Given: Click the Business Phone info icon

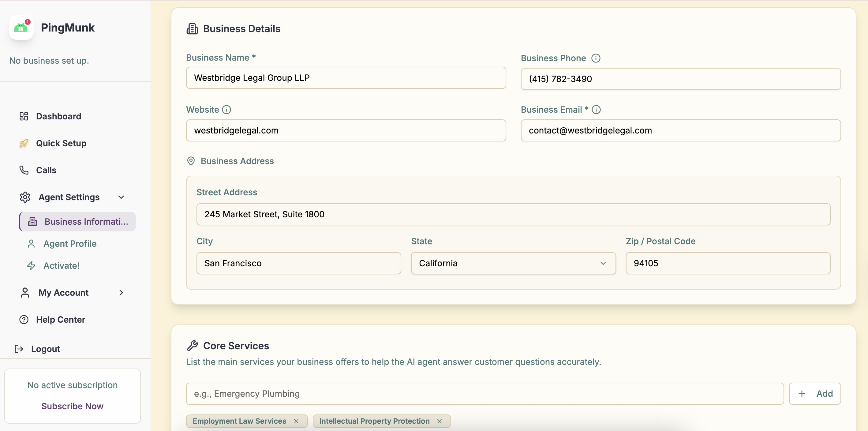Looking at the screenshot, I should (x=596, y=58).
